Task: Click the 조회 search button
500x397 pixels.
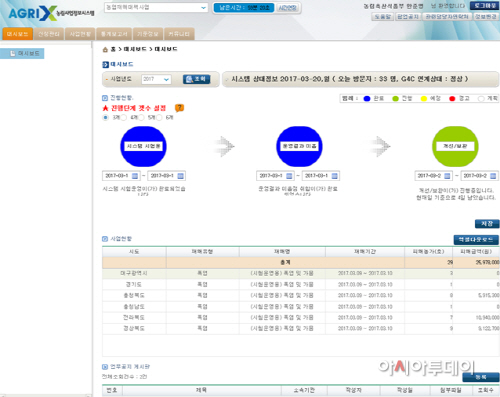Action: 196,79
